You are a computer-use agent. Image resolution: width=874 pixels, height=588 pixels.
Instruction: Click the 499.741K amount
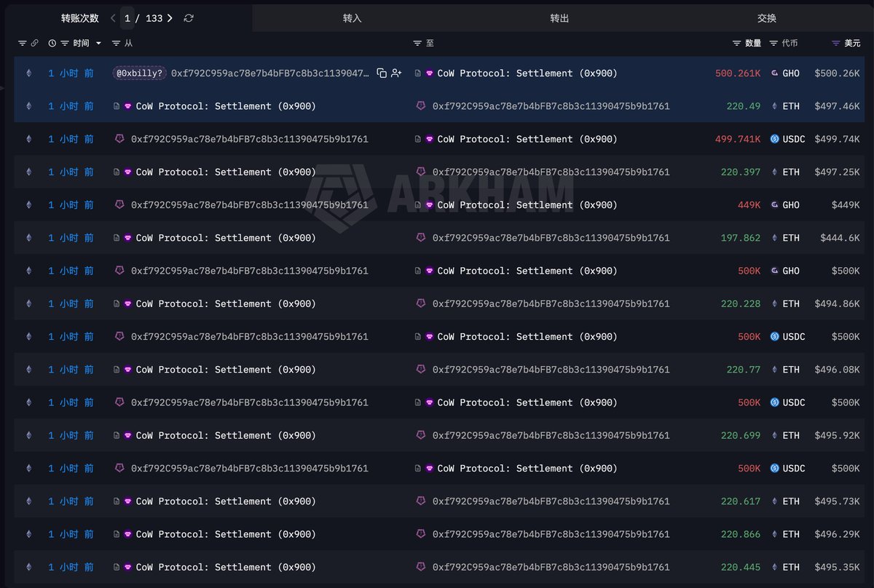(738, 139)
